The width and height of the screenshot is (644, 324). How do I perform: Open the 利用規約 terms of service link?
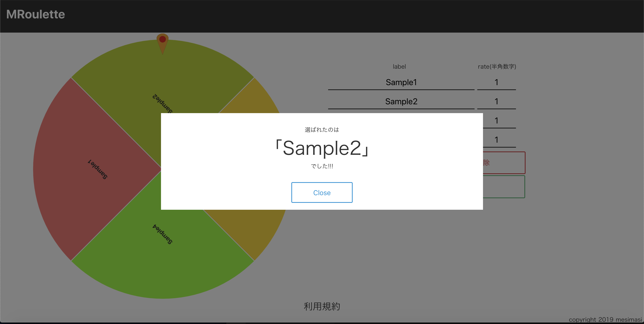(x=322, y=306)
